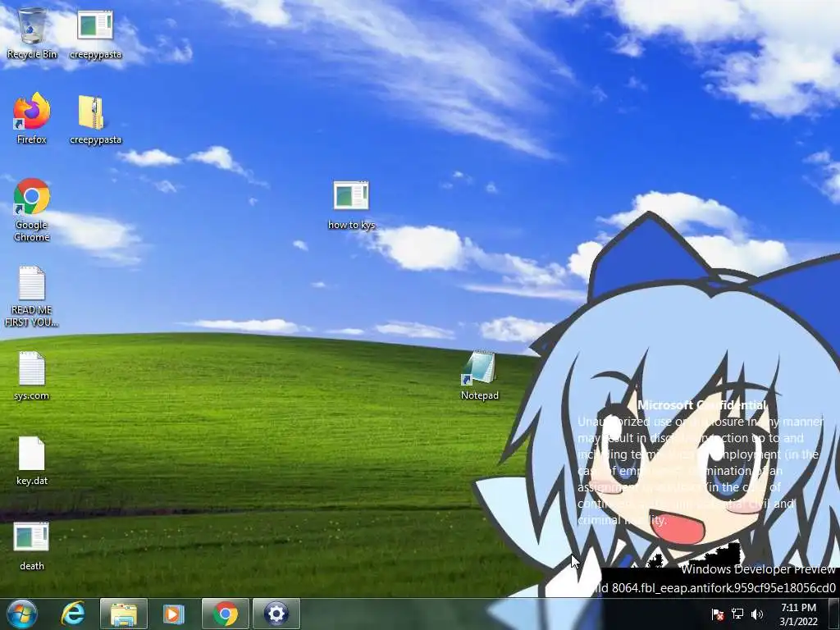The width and height of the screenshot is (840, 630).
Task: Open Google Chrome desktop shortcut
Action: [32, 209]
